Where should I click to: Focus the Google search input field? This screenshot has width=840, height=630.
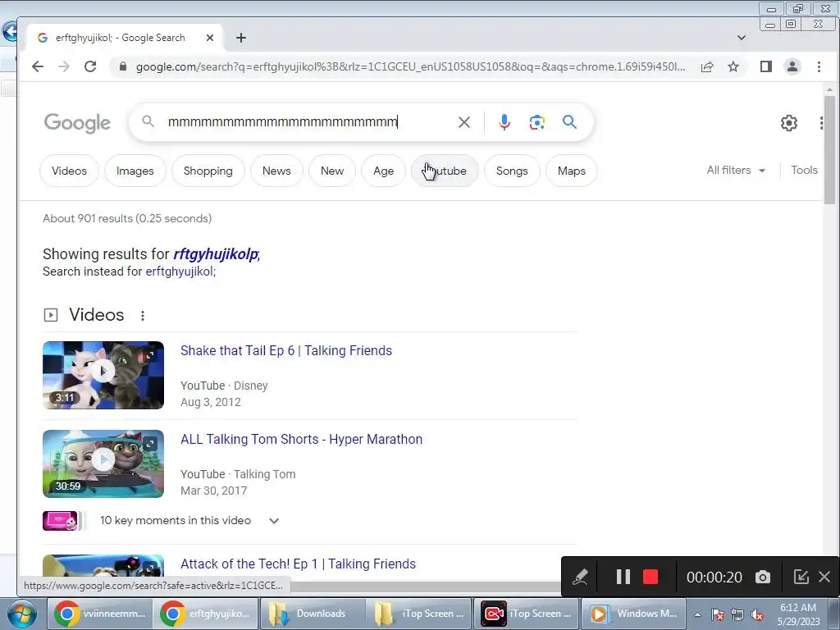coord(308,122)
